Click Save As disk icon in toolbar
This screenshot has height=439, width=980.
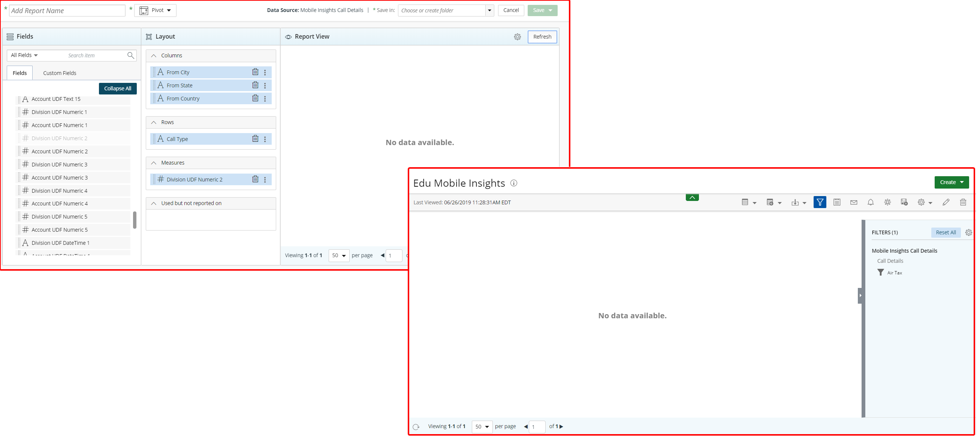click(904, 202)
